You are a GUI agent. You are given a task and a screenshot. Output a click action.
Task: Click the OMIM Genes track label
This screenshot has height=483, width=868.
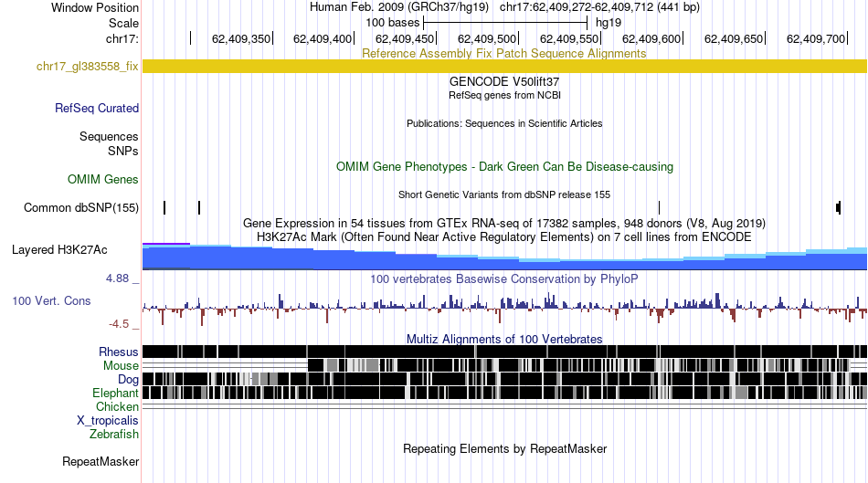pyautogui.click(x=102, y=179)
